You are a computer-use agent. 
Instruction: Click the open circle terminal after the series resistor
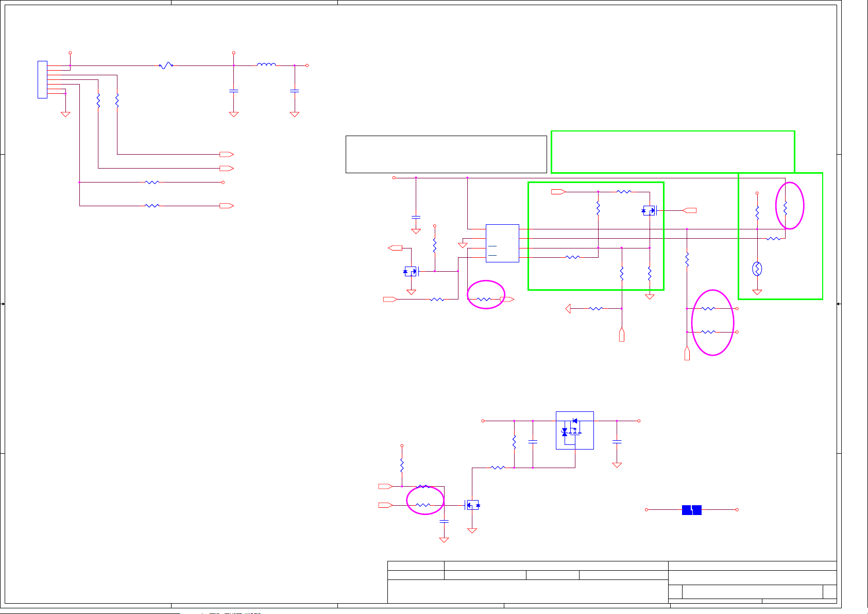pyautogui.click(x=223, y=182)
